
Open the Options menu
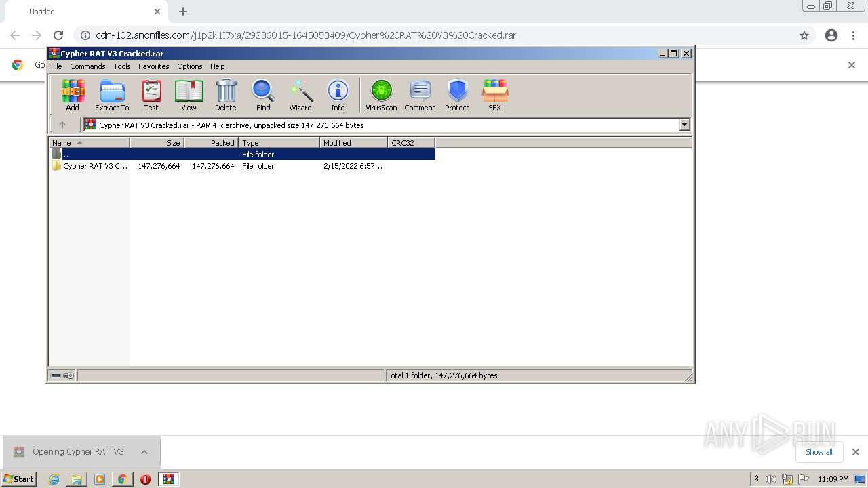click(190, 66)
